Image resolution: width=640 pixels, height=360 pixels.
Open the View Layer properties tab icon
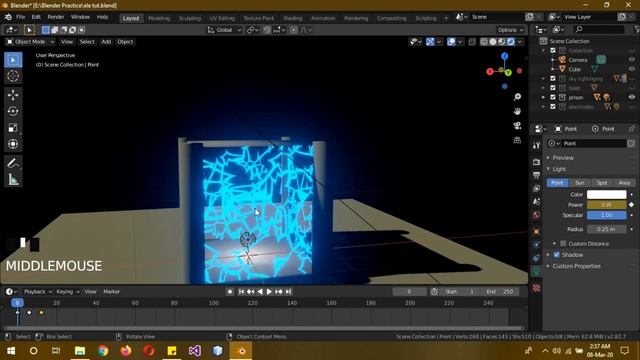536,189
